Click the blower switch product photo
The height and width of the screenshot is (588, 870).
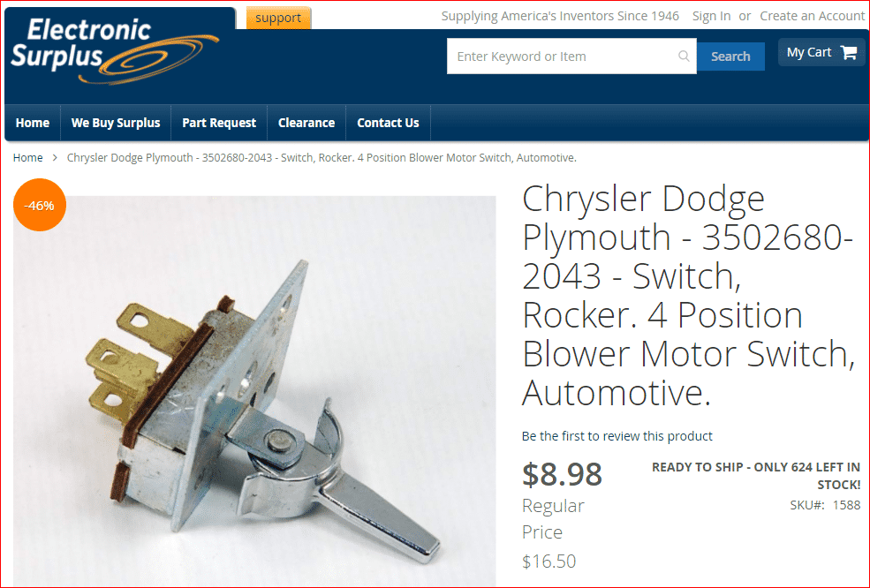[254, 391]
